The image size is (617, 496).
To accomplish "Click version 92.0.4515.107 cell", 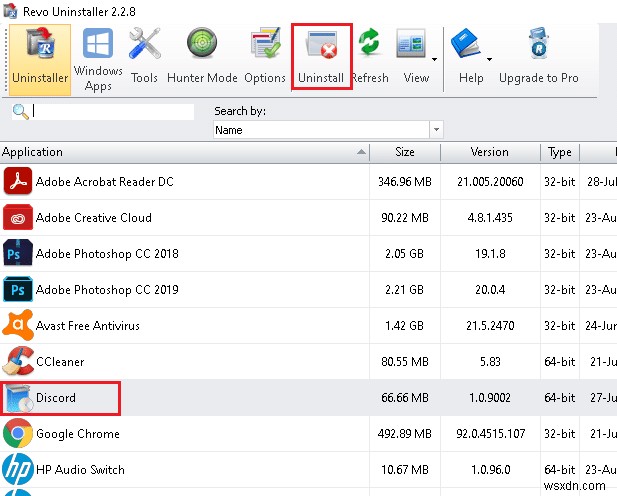I will click(490, 433).
